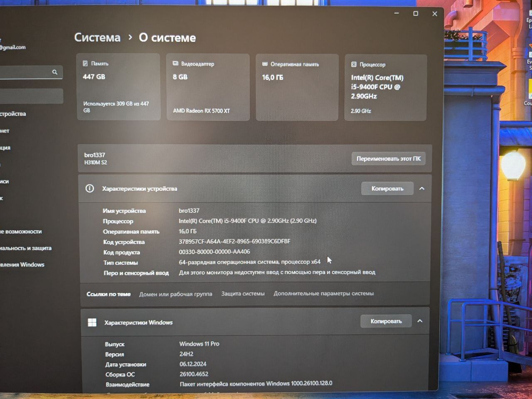Open the Видеоадаптер 8 GB card
Viewport: 532px width, 399px height.
(208, 87)
